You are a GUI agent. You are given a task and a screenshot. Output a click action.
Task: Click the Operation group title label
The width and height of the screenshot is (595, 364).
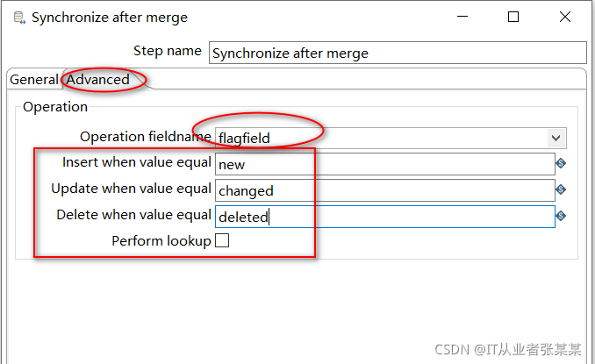[55, 107]
